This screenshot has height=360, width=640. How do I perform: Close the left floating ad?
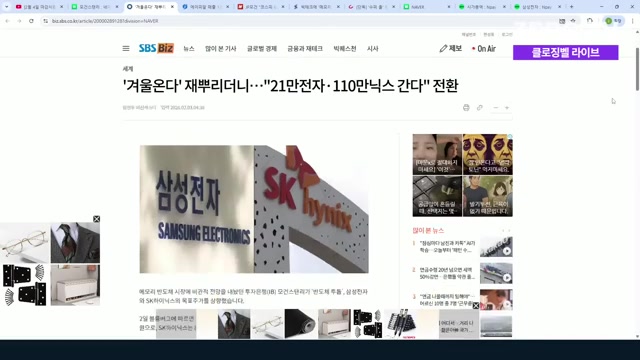pos(96,219)
